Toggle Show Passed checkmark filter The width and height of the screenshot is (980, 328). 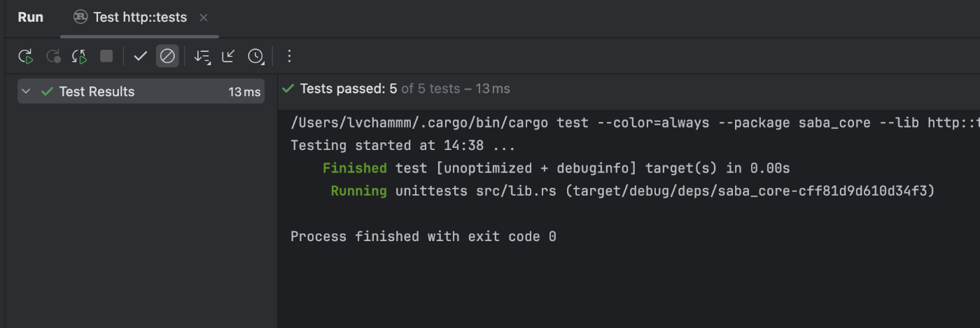tap(140, 56)
